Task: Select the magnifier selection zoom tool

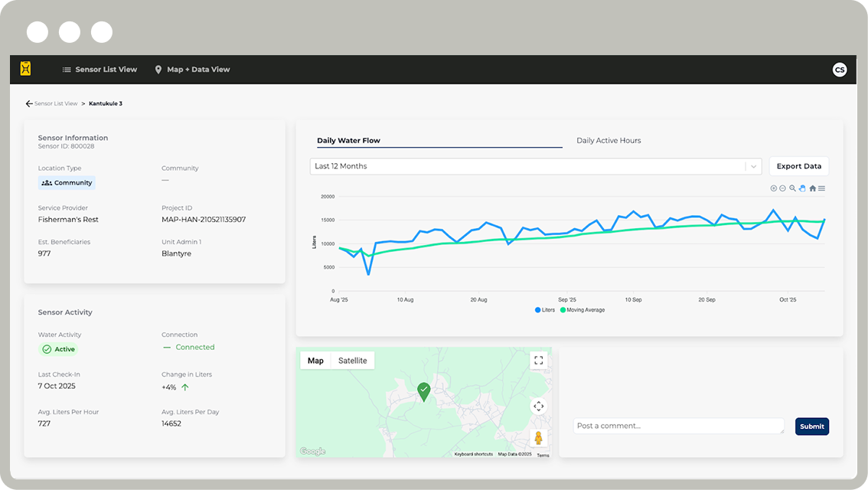Action: (792, 188)
